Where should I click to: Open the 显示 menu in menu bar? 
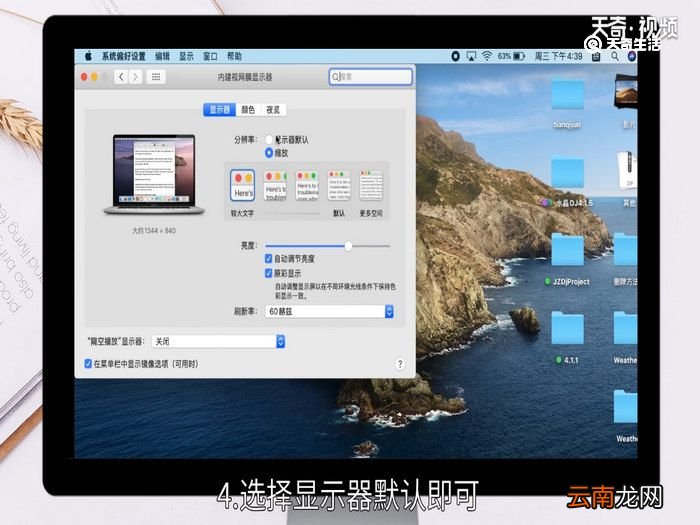[x=186, y=56]
